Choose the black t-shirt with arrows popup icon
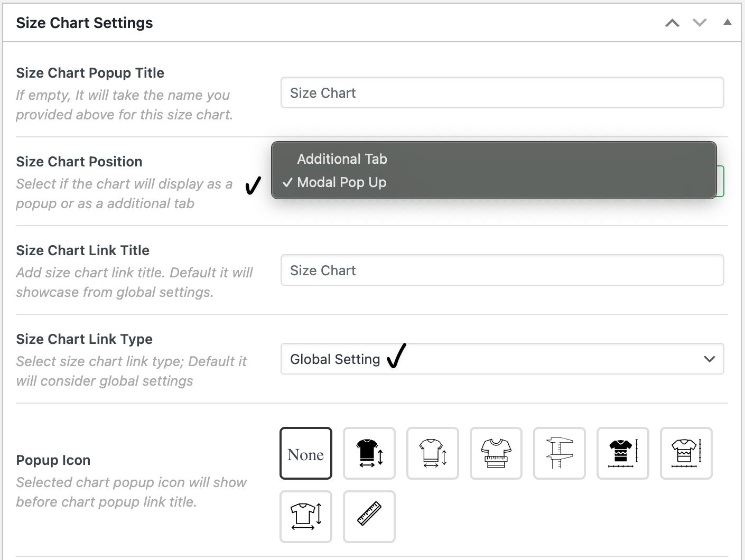Screen dimensions: 745x560 (369, 453)
